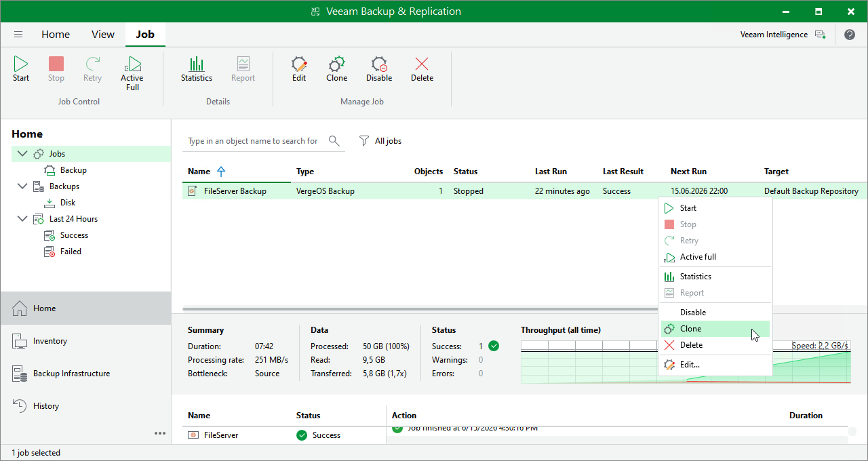The height and width of the screenshot is (461, 868).
Task: Open the Veeam Intelligence assistant
Action: click(x=783, y=35)
